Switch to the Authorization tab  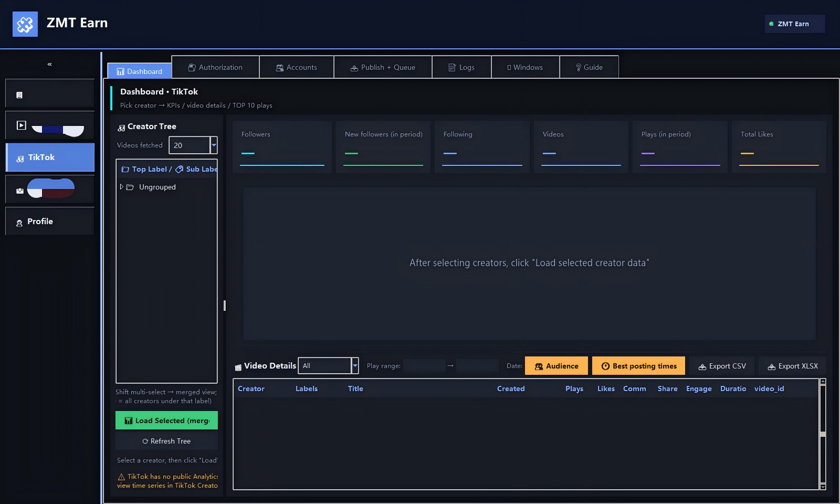point(216,67)
